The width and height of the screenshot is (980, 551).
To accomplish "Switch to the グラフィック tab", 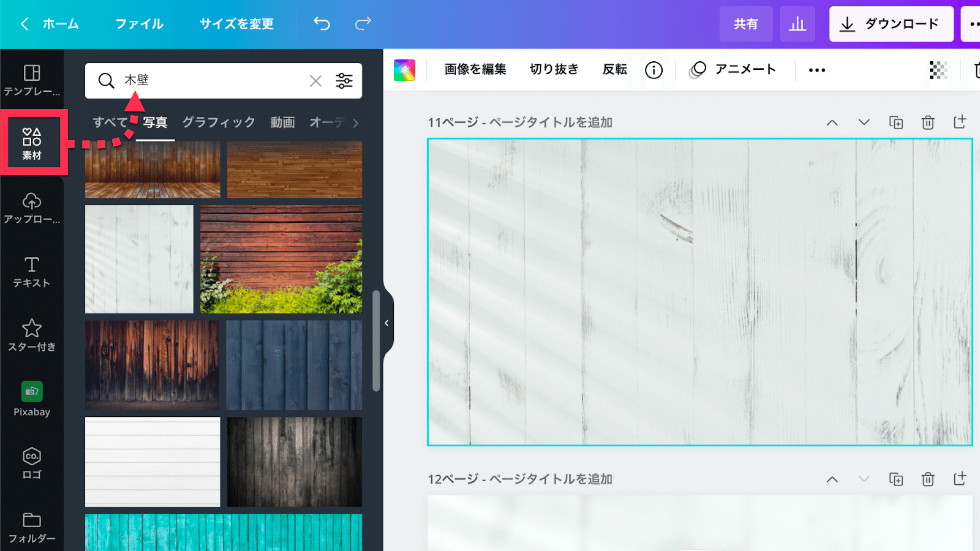I will click(219, 122).
